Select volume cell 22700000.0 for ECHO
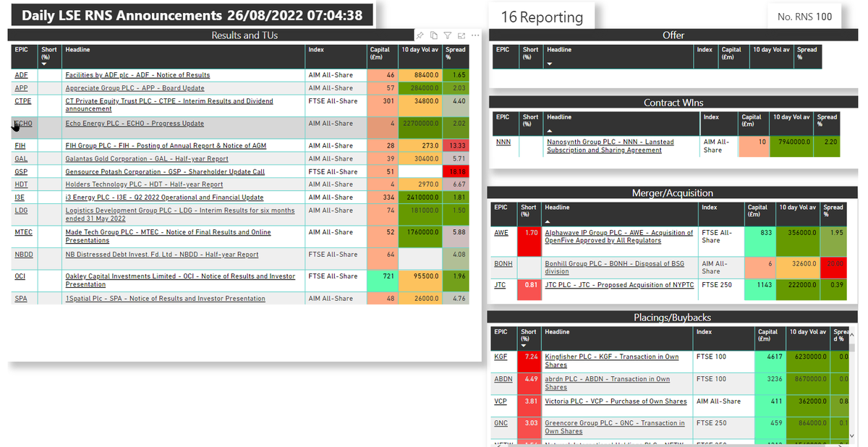Screen dimensions: 868x447 [x=419, y=128]
